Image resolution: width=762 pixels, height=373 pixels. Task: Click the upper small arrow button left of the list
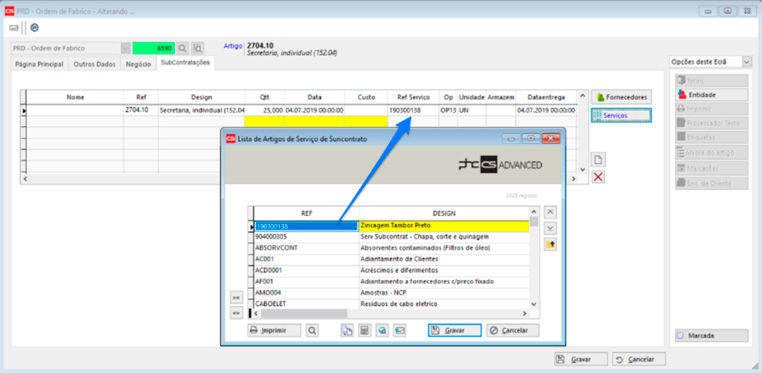pos(236,297)
